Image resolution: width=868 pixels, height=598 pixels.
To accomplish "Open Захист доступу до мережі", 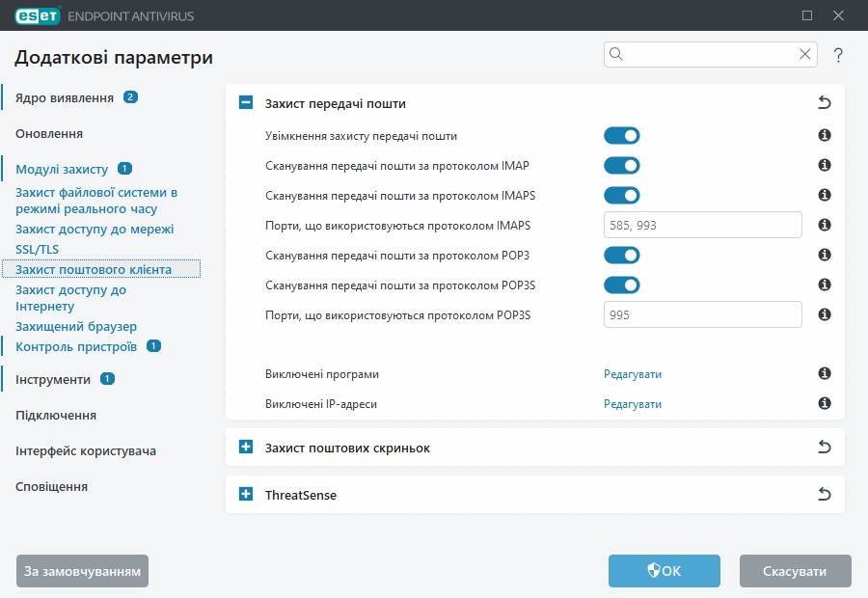I will click(95, 230).
